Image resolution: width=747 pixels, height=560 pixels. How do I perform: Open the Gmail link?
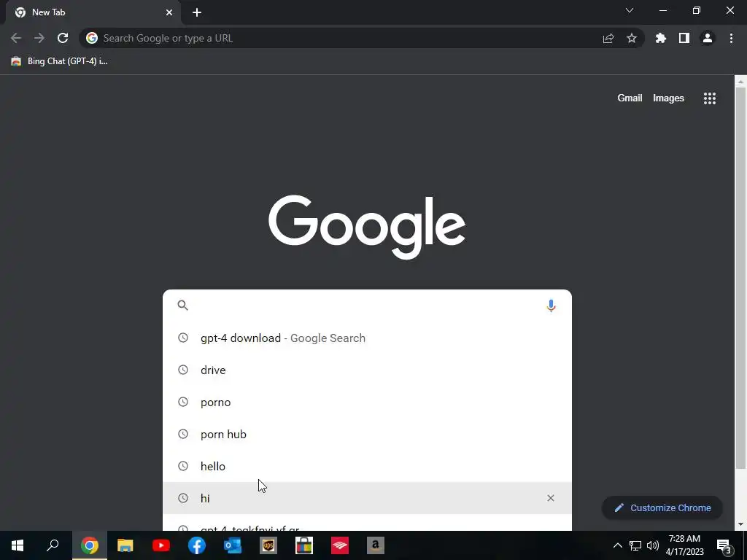[x=630, y=98]
